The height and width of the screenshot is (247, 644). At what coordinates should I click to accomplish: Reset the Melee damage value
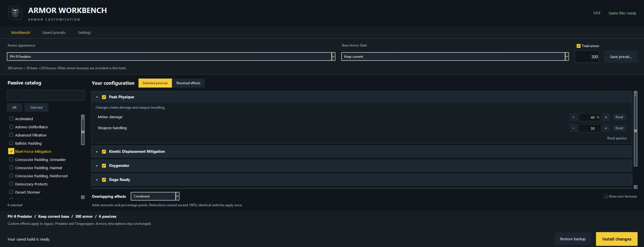[x=619, y=117]
